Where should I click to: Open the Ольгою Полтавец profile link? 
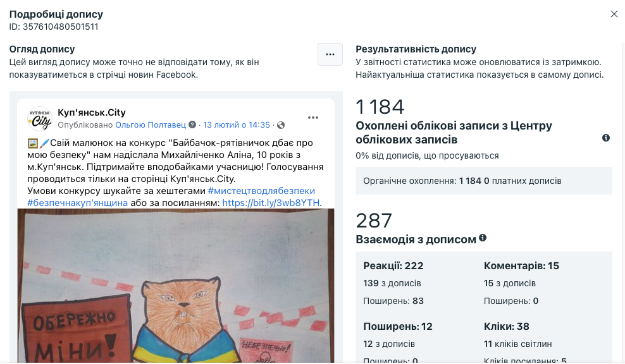[151, 125]
